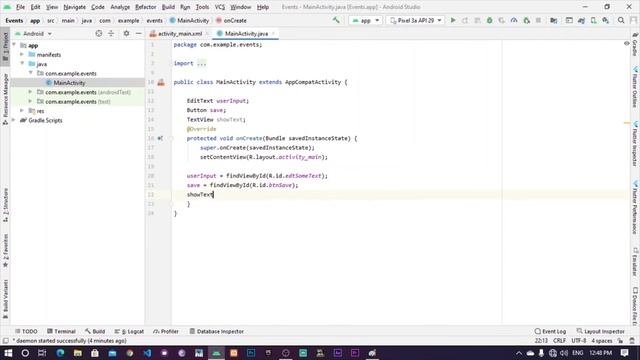
Task: Toggle the Gradle side panel
Action: (635, 44)
